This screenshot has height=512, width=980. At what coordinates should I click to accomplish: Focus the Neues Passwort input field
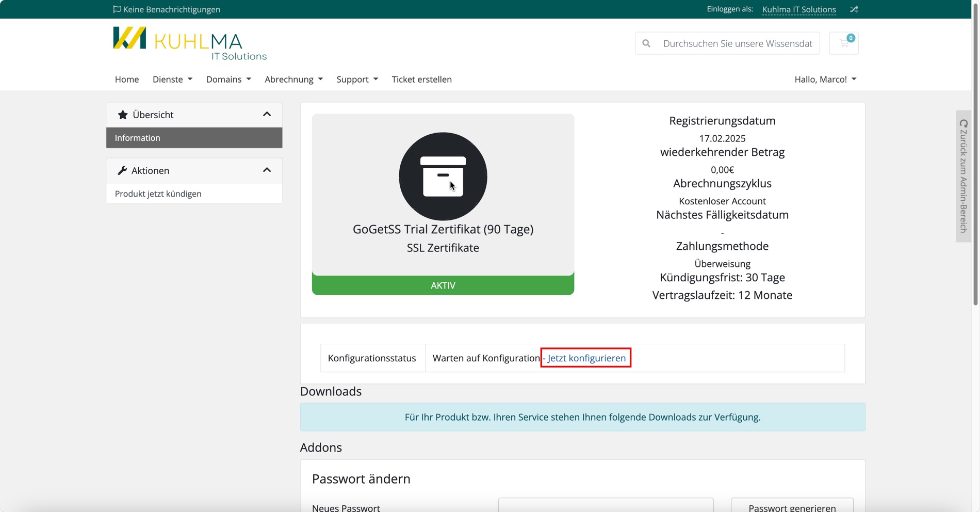(606, 505)
